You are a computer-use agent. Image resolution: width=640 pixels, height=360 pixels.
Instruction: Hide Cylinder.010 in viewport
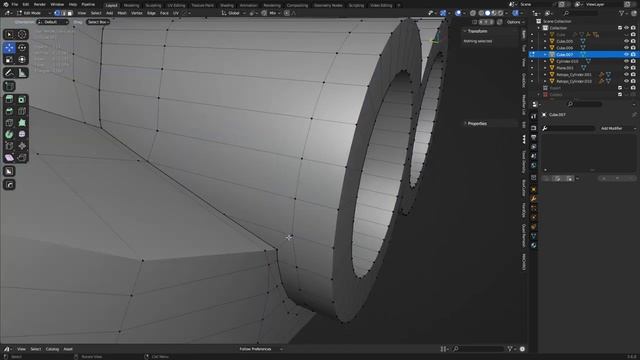(x=626, y=61)
